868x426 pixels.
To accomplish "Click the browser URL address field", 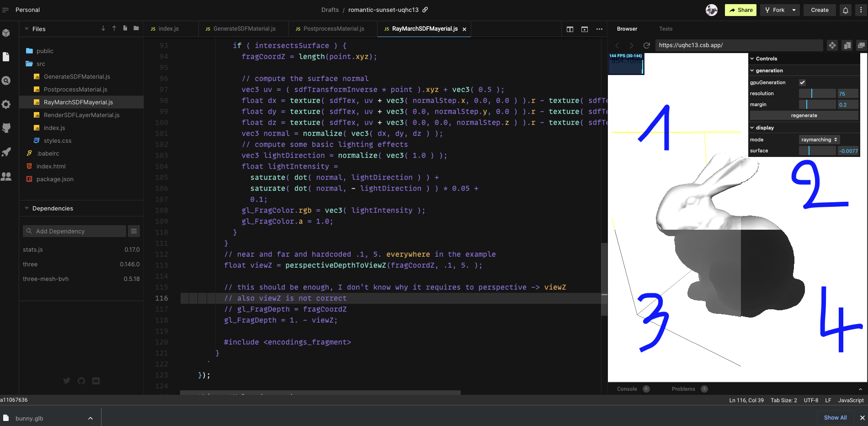I will pyautogui.click(x=739, y=45).
